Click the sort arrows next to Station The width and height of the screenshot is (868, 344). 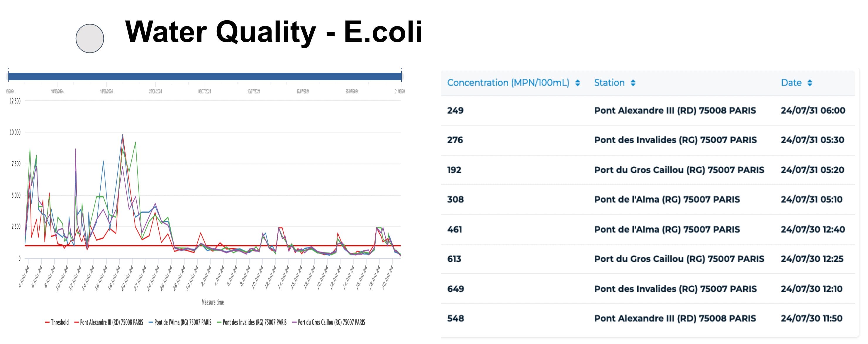(633, 83)
